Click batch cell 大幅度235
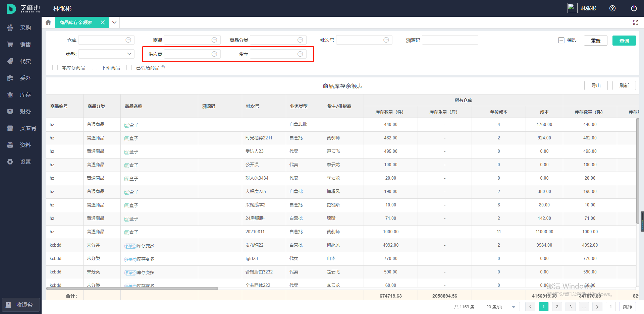644x314 pixels. tap(256, 191)
